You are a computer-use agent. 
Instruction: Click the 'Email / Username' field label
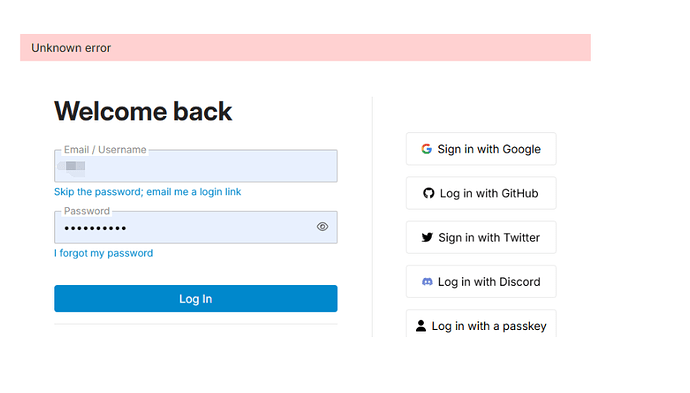pos(105,150)
